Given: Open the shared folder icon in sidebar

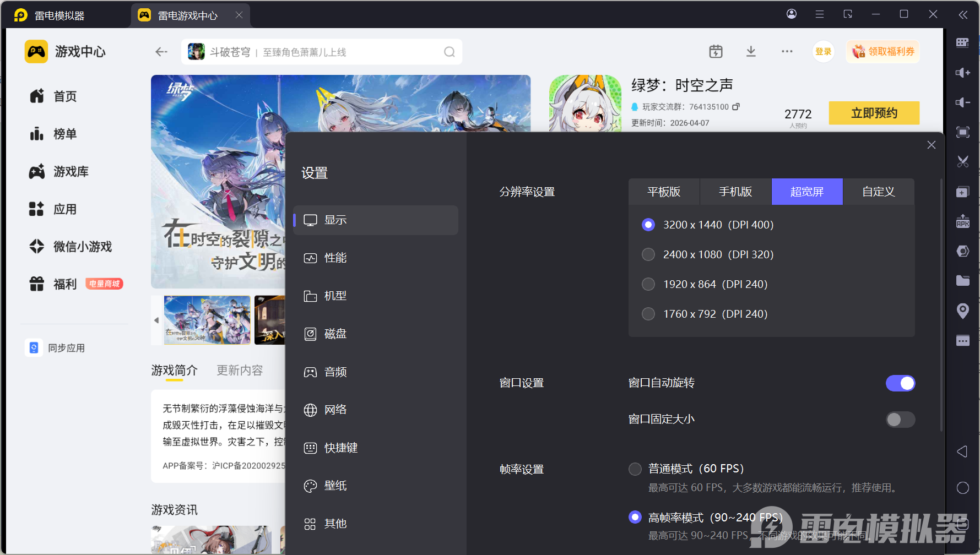Looking at the screenshot, I should pyautogui.click(x=962, y=281).
